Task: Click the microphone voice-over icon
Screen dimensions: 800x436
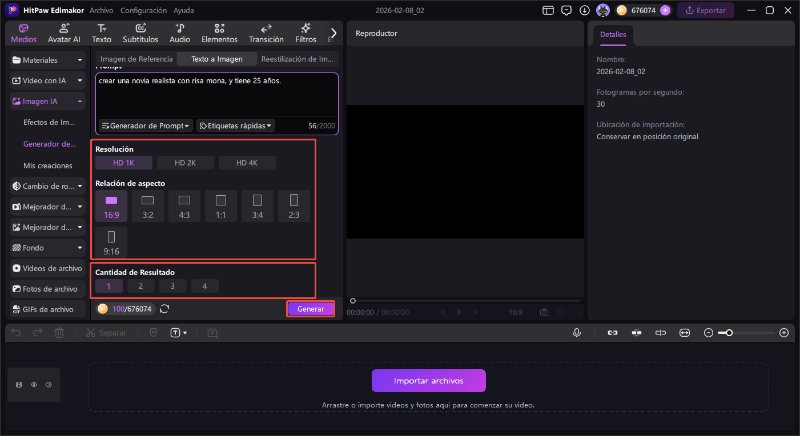Action: tap(577, 332)
